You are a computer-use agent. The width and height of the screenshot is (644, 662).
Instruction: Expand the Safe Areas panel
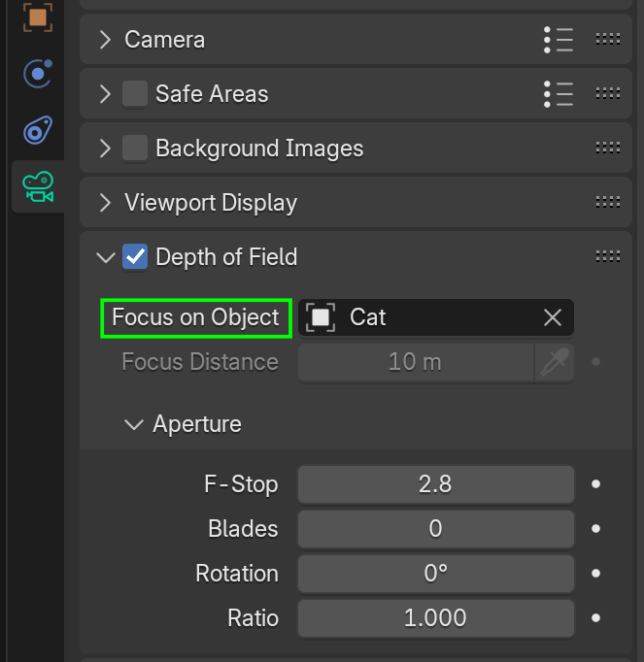(105, 94)
